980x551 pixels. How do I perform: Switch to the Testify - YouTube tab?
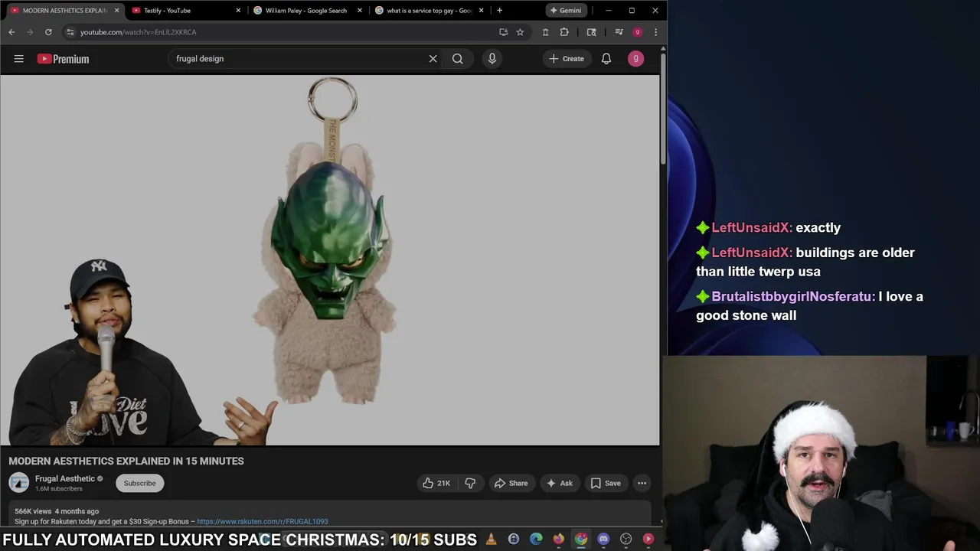[x=185, y=11]
